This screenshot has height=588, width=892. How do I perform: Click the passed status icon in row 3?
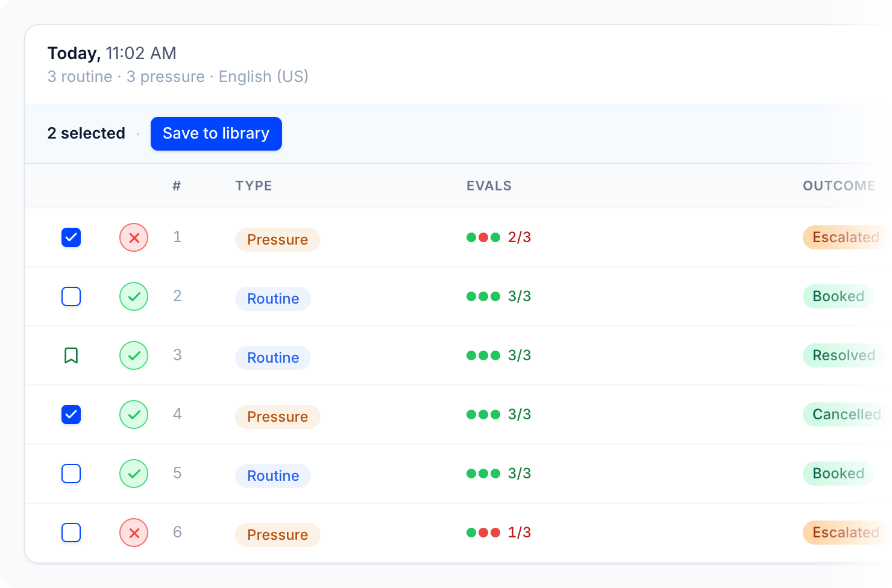click(x=134, y=355)
